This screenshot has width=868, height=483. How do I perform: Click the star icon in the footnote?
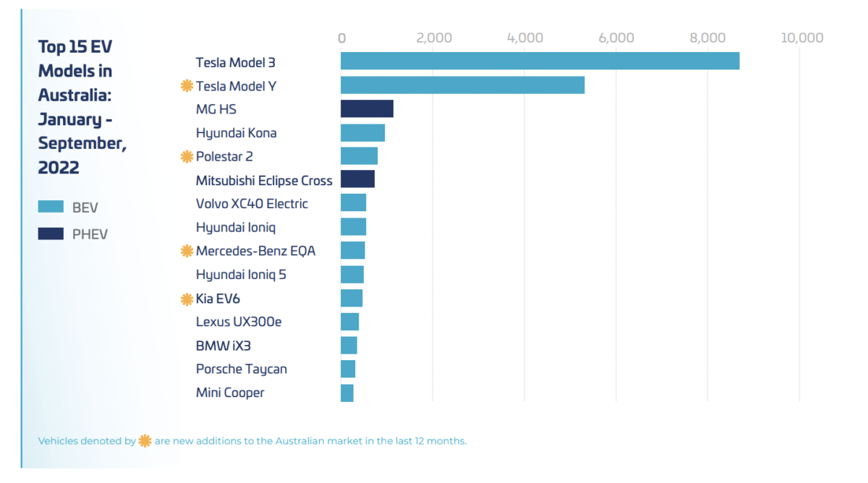(x=145, y=440)
